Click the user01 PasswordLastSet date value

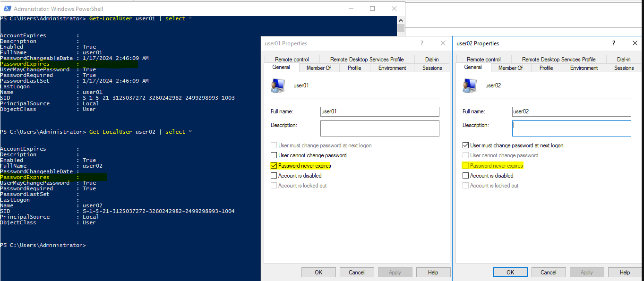[x=116, y=81]
